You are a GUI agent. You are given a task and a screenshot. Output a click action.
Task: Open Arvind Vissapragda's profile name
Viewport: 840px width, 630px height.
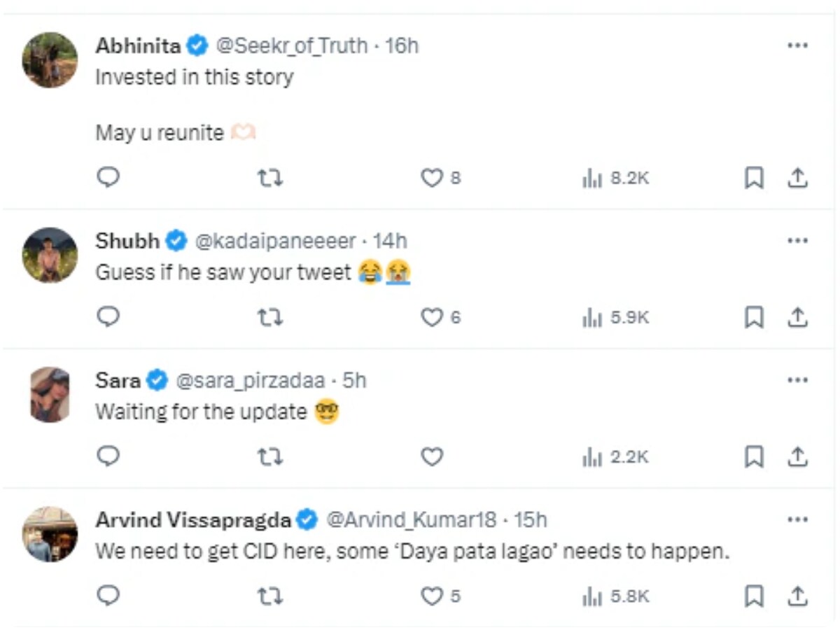click(x=192, y=520)
